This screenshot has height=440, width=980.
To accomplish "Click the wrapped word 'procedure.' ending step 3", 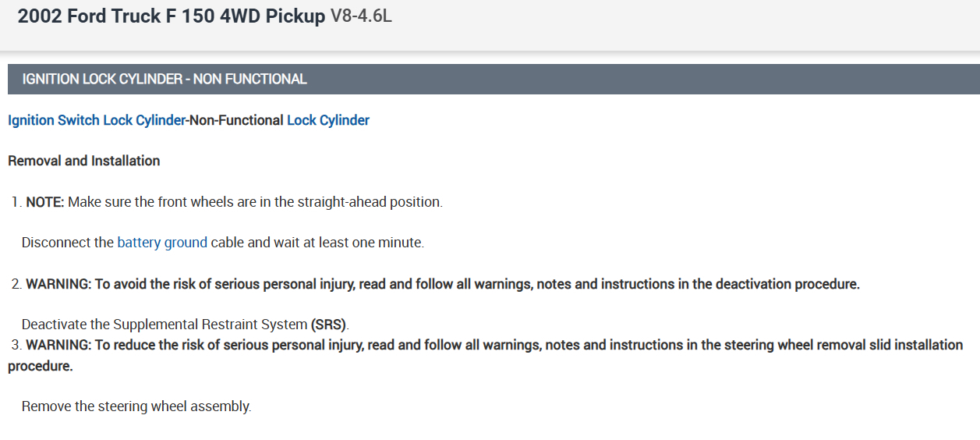I will (x=40, y=366).
